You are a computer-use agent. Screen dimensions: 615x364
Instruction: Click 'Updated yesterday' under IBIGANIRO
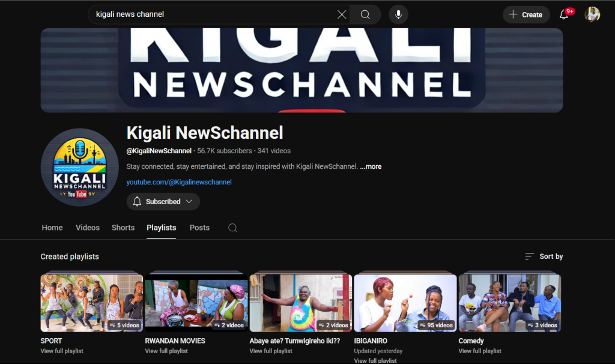point(378,351)
